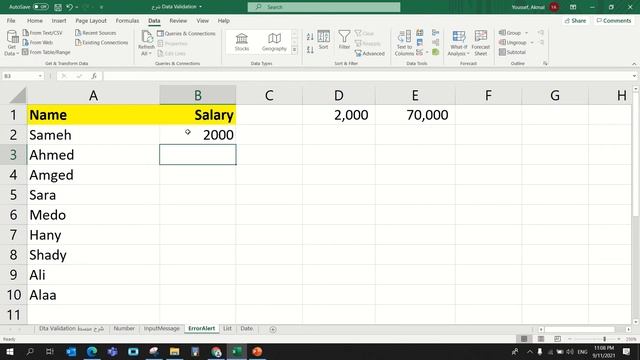Select the InputMessage sheet tab
This screenshot has height=360, width=640.
tap(161, 329)
